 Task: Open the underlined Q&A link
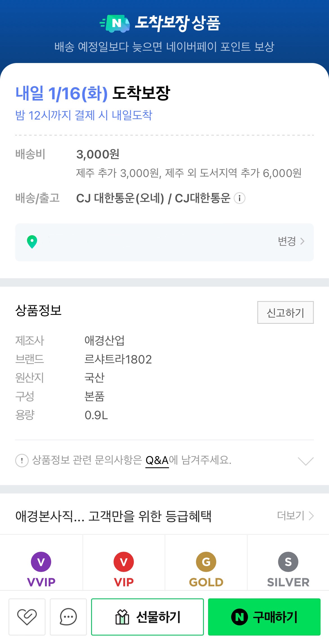(157, 461)
